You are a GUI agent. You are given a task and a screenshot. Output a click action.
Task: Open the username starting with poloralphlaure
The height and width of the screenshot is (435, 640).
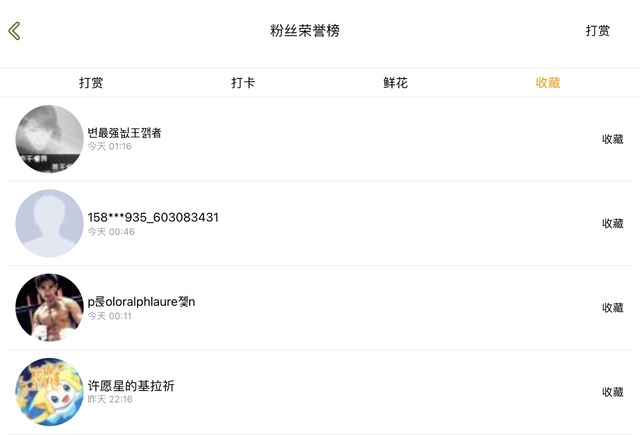click(x=141, y=302)
